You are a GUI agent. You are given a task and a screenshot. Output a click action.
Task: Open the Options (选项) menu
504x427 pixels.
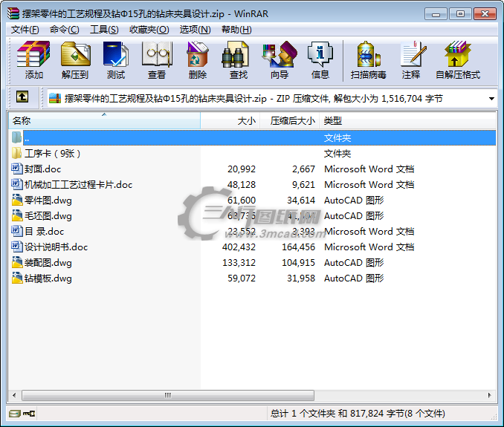[195, 30]
